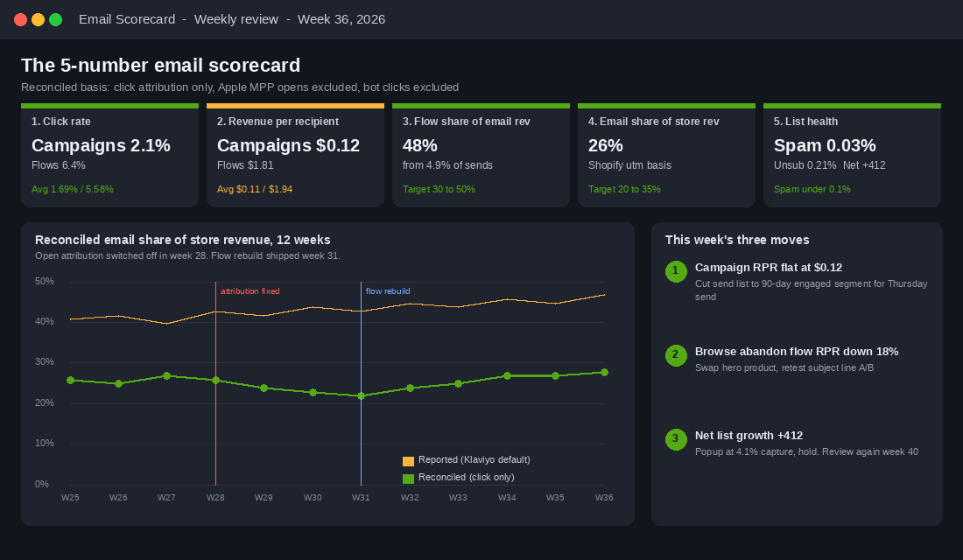This screenshot has width=963, height=560.
Task: Click the '26%' email share value
Action: 605,145
